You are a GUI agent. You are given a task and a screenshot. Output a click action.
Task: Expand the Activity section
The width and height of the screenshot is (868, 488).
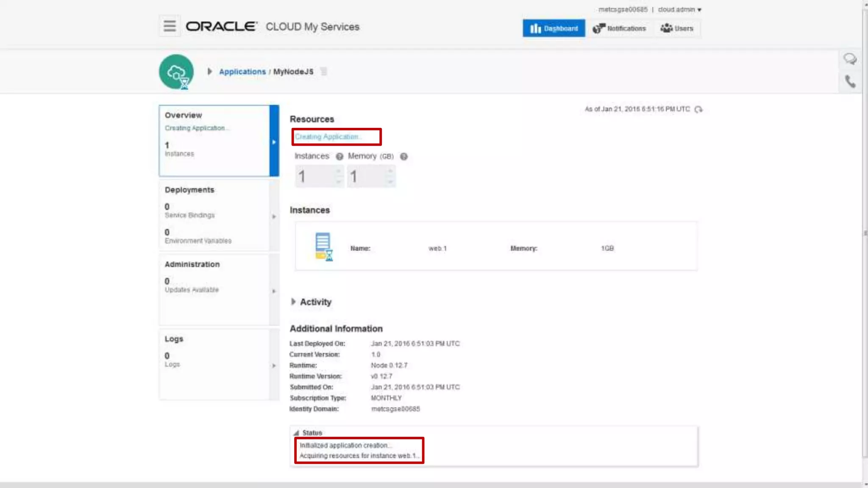click(293, 302)
